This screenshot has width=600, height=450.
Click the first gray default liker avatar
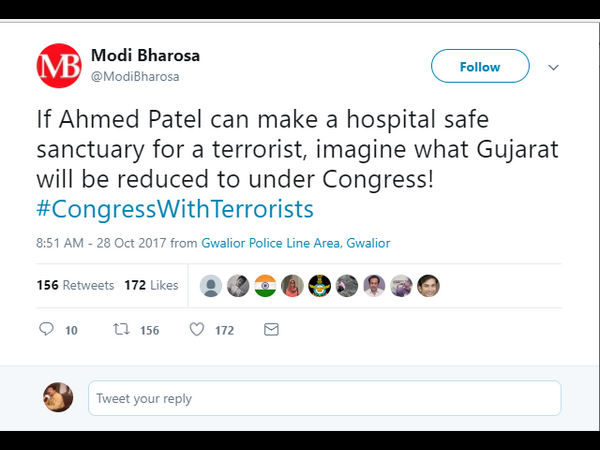(211, 285)
